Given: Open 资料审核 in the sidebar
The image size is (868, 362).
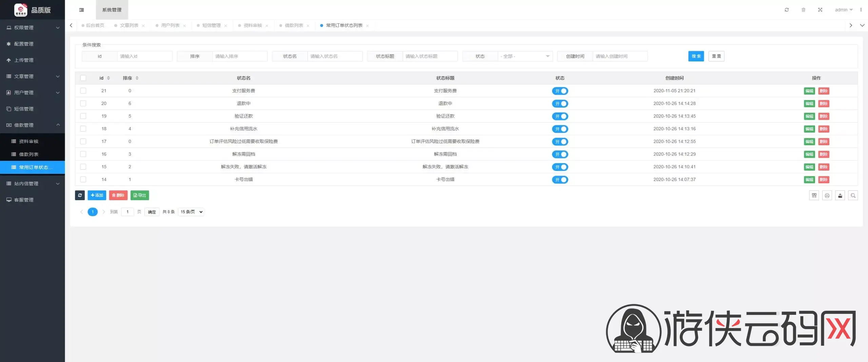Looking at the screenshot, I should point(29,141).
